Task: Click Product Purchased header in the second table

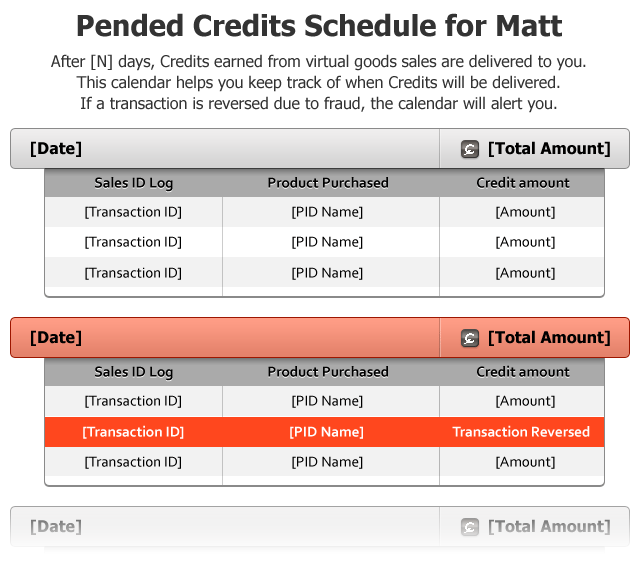Action: (328, 372)
